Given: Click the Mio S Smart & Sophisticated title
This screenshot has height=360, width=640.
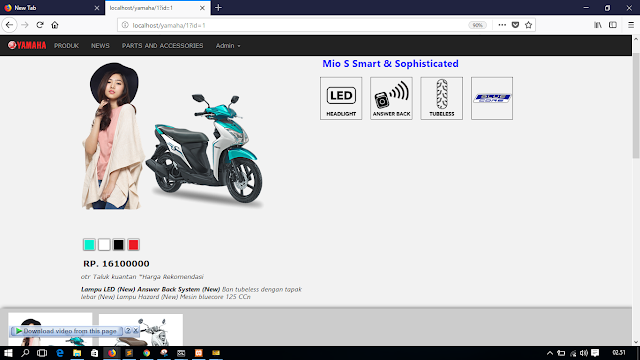Looking at the screenshot, I should point(390,64).
